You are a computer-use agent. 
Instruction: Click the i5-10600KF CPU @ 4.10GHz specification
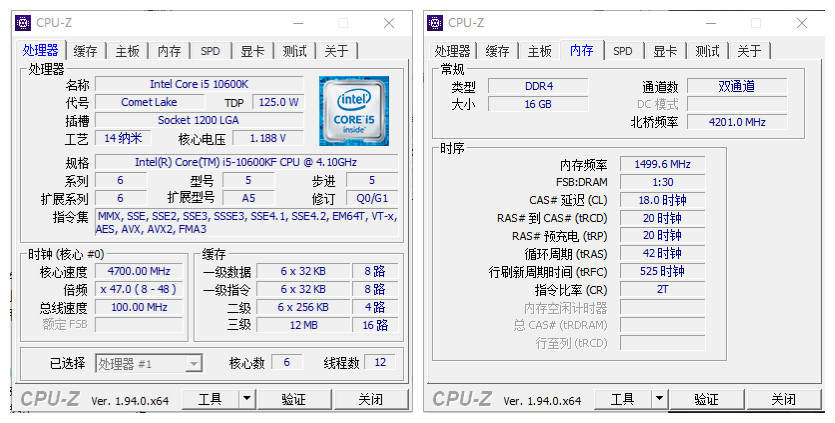[x=246, y=162]
